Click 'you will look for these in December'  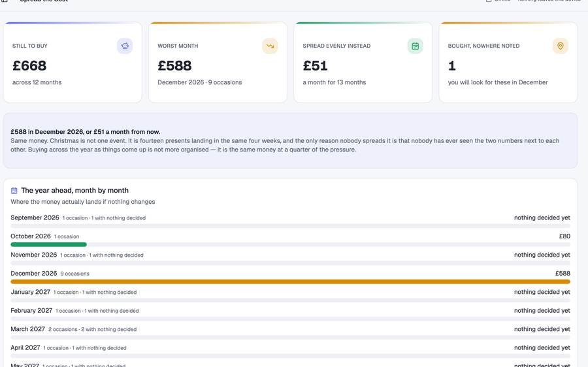[498, 82]
